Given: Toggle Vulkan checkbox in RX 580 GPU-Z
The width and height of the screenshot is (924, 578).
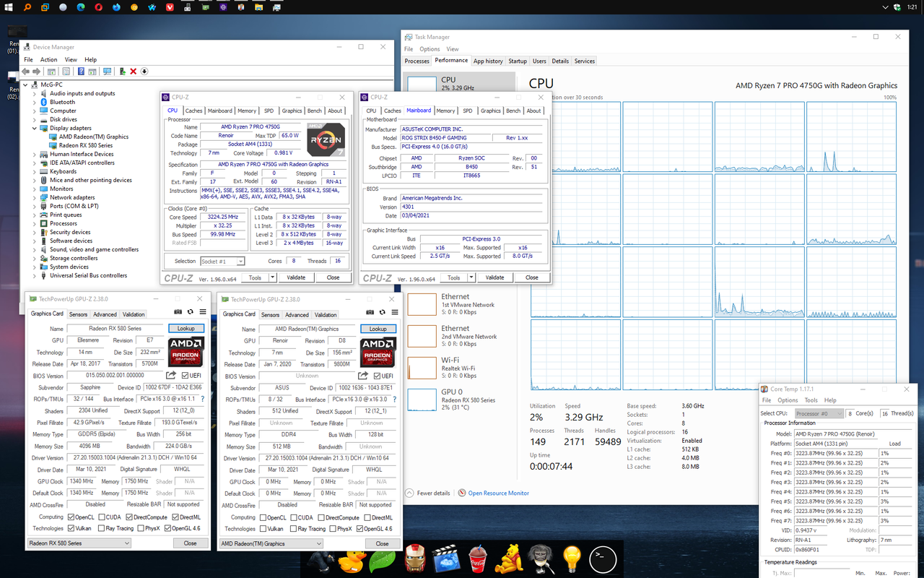Looking at the screenshot, I should [71, 528].
